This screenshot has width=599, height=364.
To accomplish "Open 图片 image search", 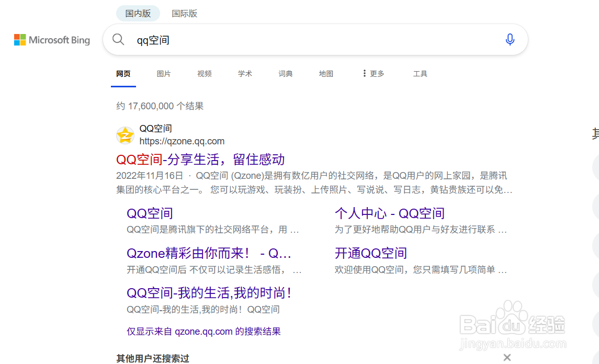I will (x=164, y=74).
